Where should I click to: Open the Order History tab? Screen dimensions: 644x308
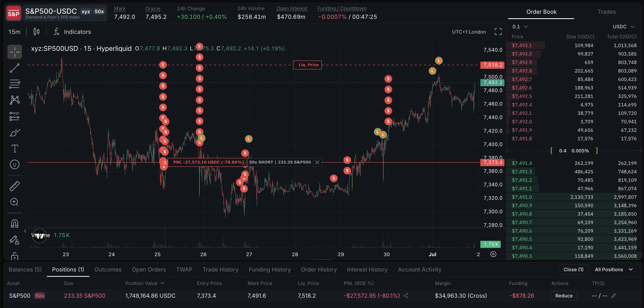pyautogui.click(x=319, y=269)
